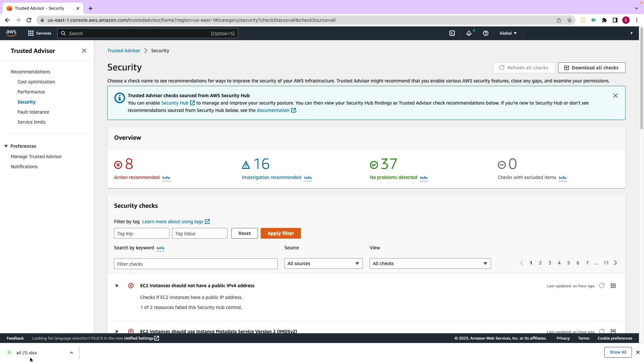644x362 pixels.
Task: Click the Apply filter button
Action: 280,233
